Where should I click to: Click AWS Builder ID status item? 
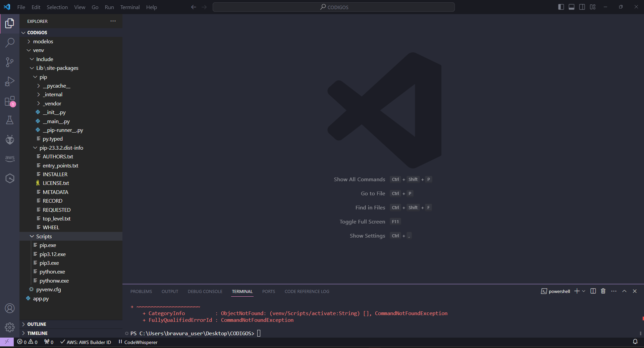(x=86, y=342)
